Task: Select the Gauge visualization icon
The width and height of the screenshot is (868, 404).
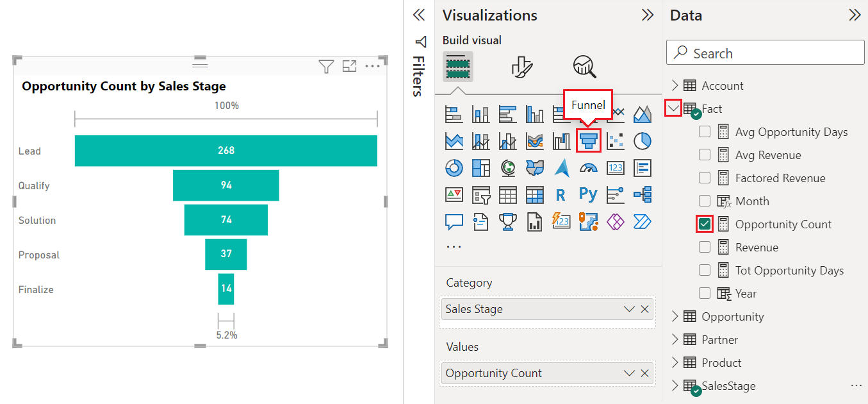Action: click(587, 167)
